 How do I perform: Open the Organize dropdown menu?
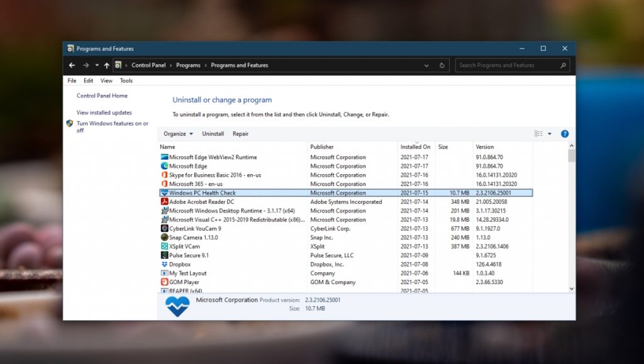click(x=177, y=133)
